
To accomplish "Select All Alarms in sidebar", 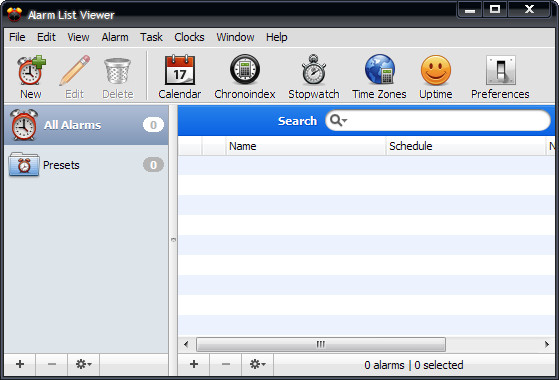I will (x=86, y=125).
